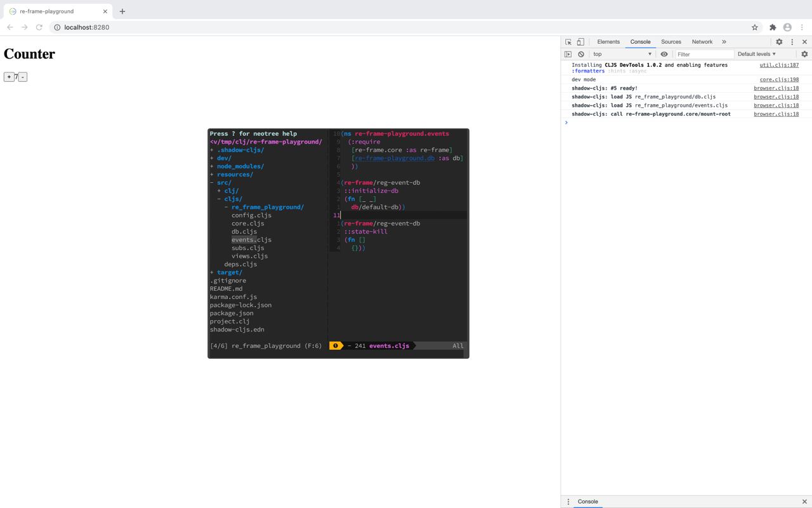Open a new browser tab
Viewport: 812px width, 508px height.
[122, 11]
